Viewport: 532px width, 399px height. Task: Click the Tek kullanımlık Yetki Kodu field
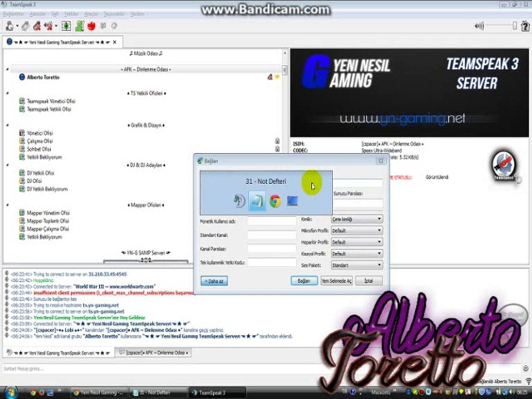272,262
